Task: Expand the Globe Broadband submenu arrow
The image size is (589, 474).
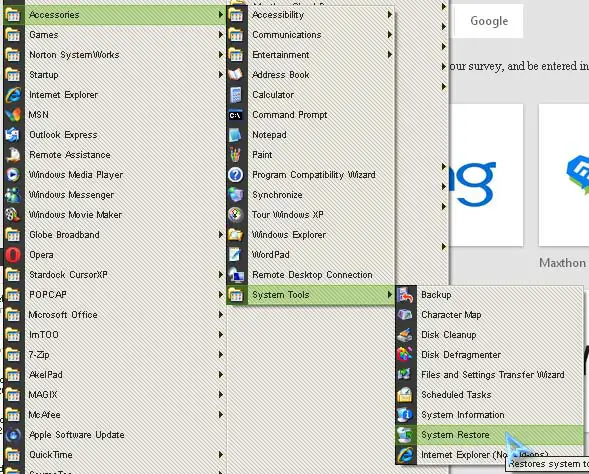Action: tap(221, 235)
